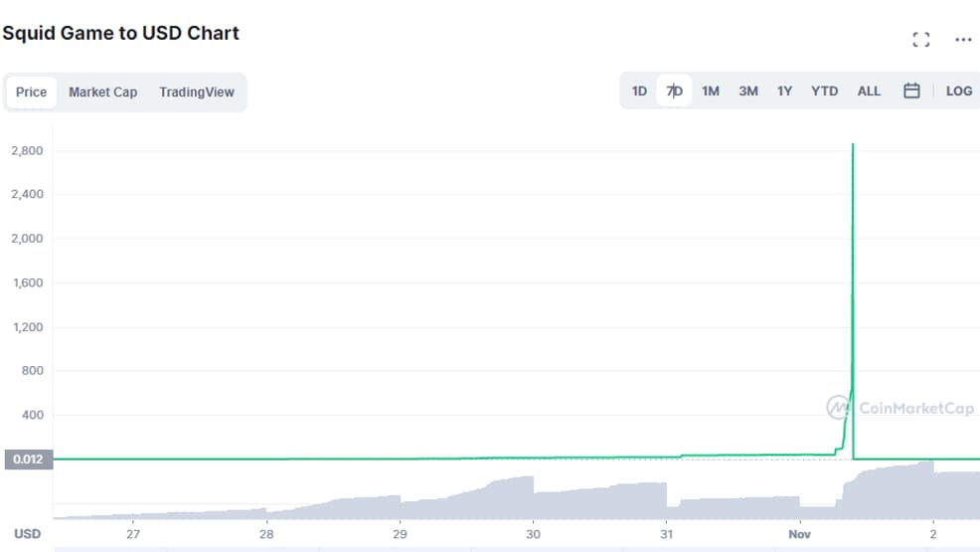Click the 31 date axis label

(x=666, y=534)
